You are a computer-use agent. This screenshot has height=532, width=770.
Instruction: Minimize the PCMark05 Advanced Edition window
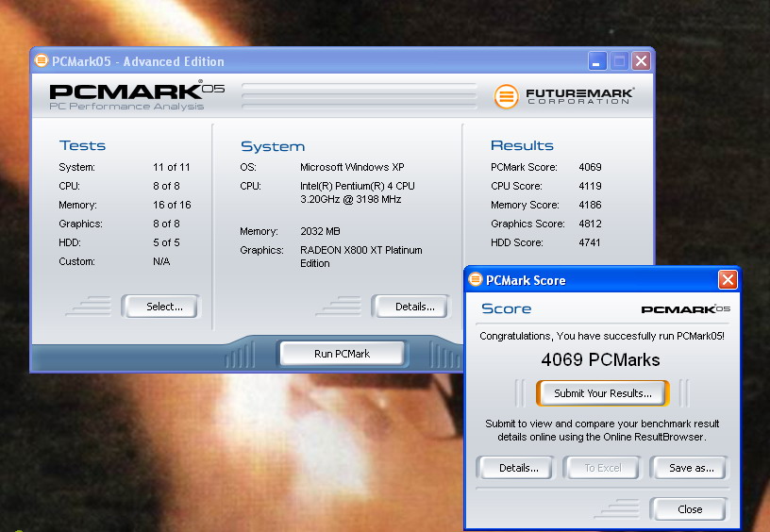(x=597, y=61)
